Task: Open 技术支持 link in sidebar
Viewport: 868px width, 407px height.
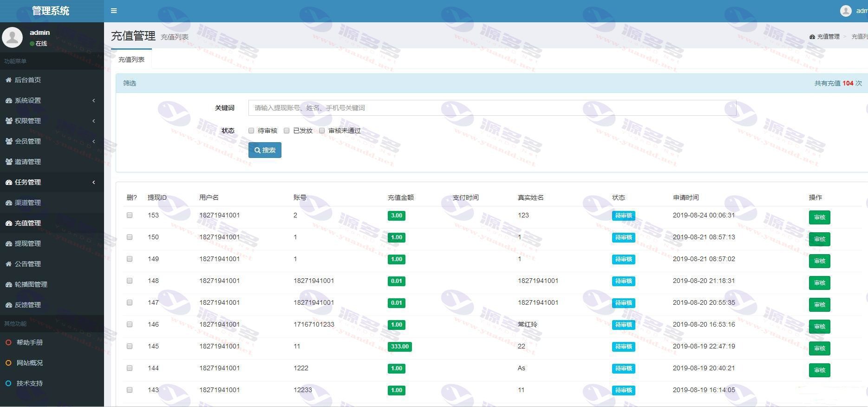Action: click(52, 383)
